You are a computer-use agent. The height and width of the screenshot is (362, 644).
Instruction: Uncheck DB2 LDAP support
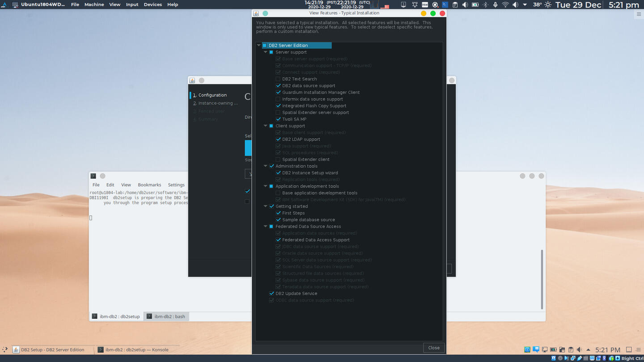pyautogui.click(x=278, y=139)
